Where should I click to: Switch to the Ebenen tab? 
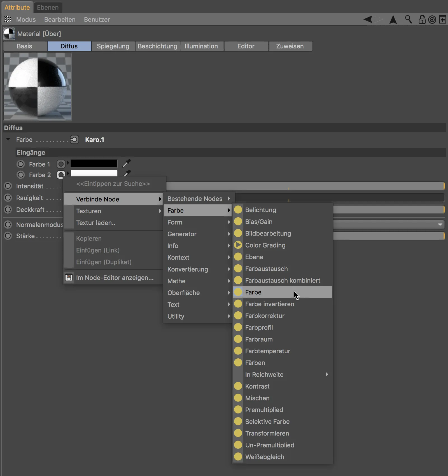pos(48,7)
